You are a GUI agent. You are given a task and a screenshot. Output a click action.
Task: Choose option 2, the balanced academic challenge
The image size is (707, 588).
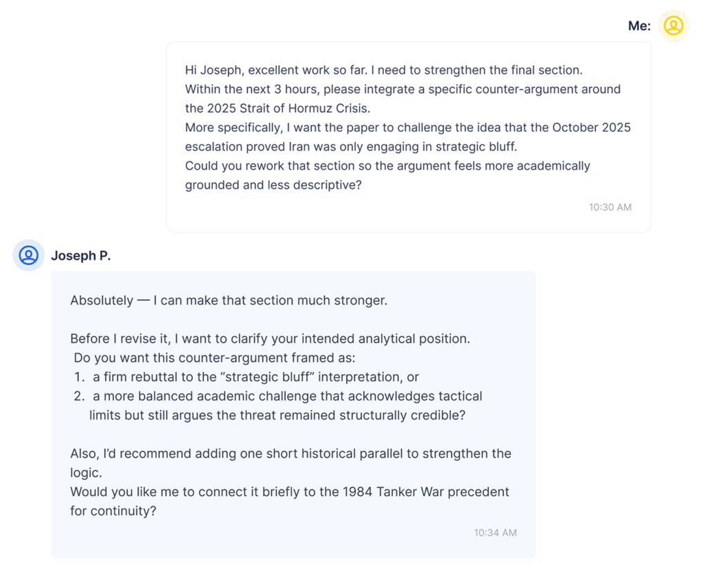[287, 396]
